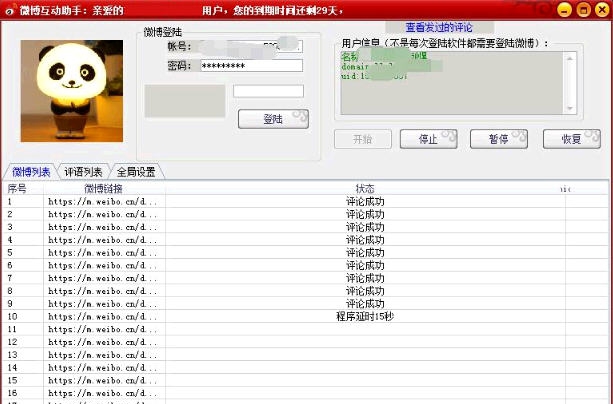Select weibo link in row 5
613x404 pixels.
(x=103, y=253)
